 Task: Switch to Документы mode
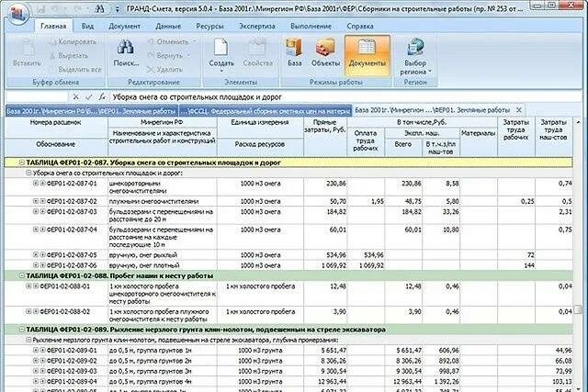367,55
